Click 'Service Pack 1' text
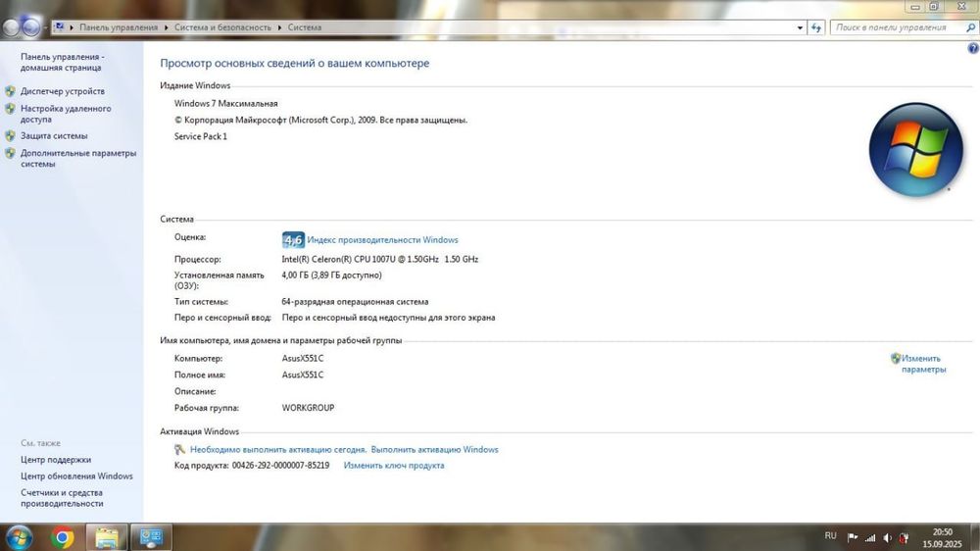Image resolution: width=980 pixels, height=551 pixels. pos(201,136)
